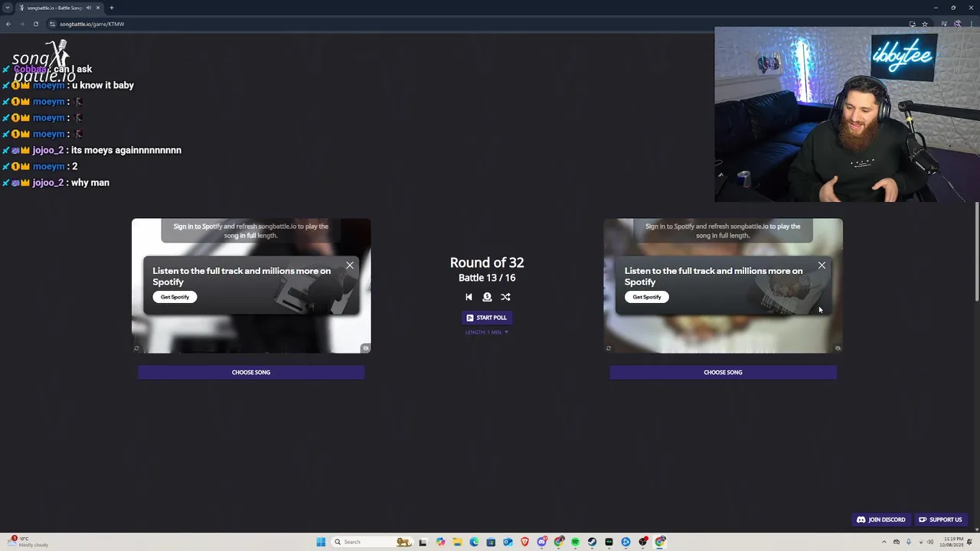Screen dimensions: 980x551
Task: Join the Discord server
Action: click(880, 520)
